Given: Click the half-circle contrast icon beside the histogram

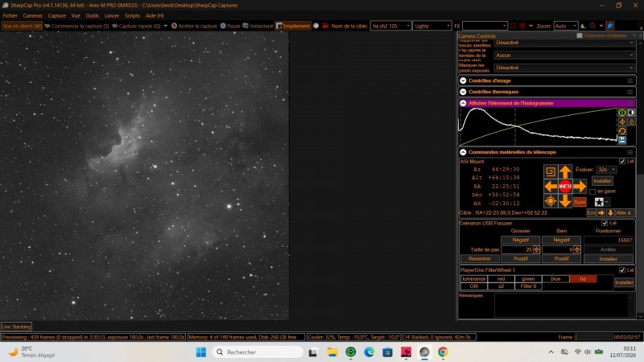Looking at the screenshot, I should pyautogui.click(x=631, y=113).
